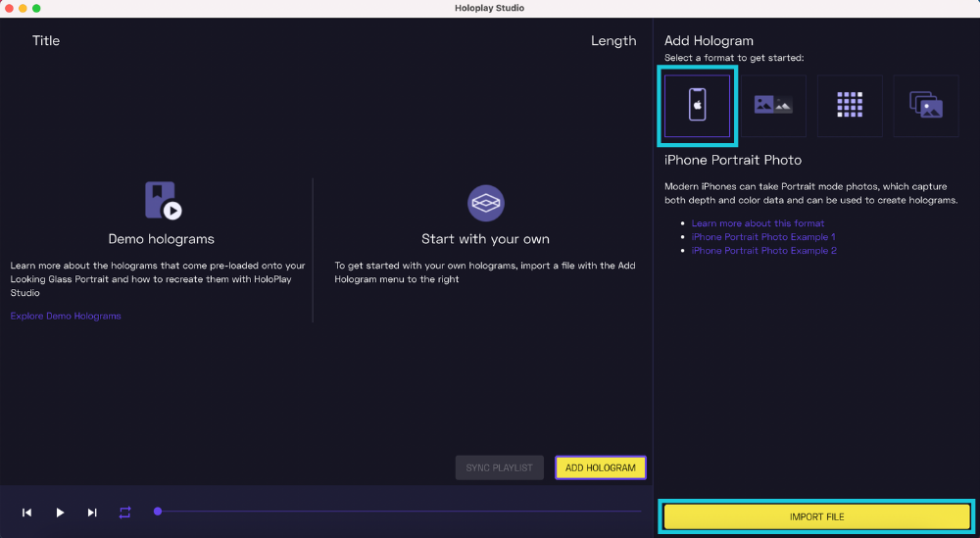
Task: Click the Title column header
Action: click(46, 40)
